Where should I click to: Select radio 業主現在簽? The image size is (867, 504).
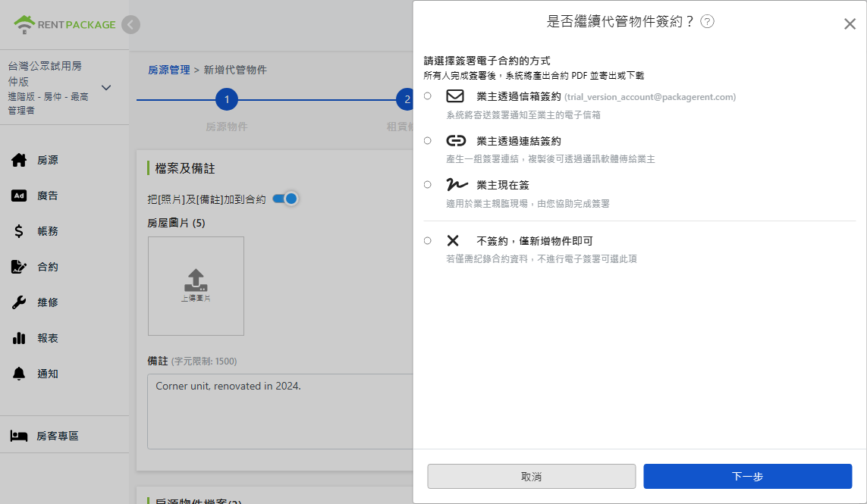coord(427,185)
